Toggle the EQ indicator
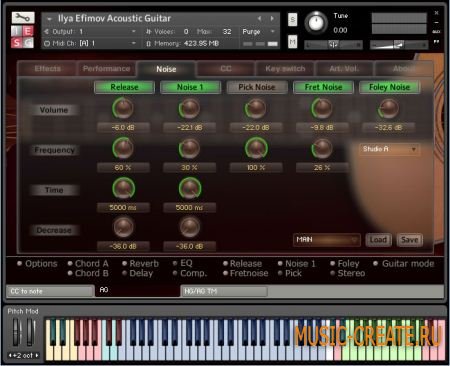 click(x=175, y=263)
